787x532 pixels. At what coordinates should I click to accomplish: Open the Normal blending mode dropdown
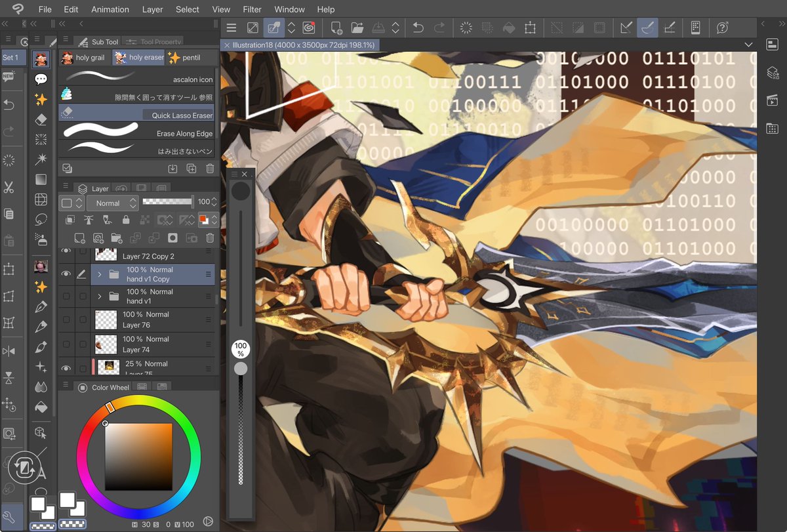click(112, 203)
